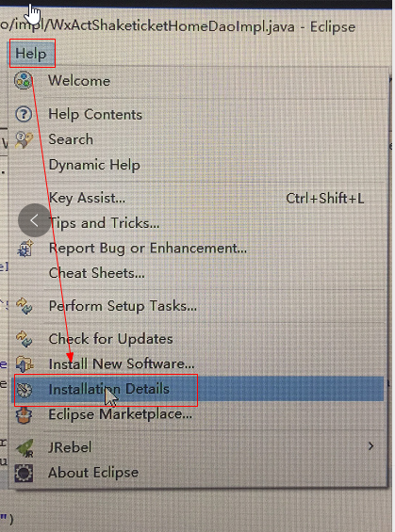Screen dimensions: 395x532
Task: Click the Installation Details icon
Action: point(25,389)
